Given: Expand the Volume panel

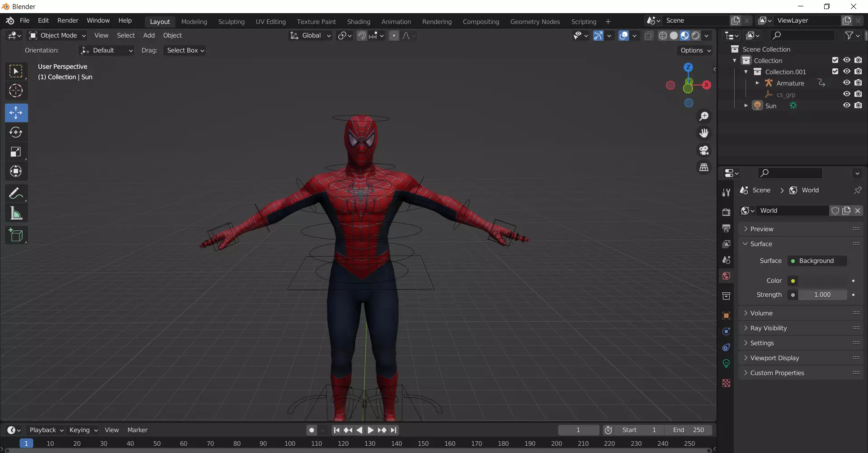Looking at the screenshot, I should pyautogui.click(x=801, y=313).
